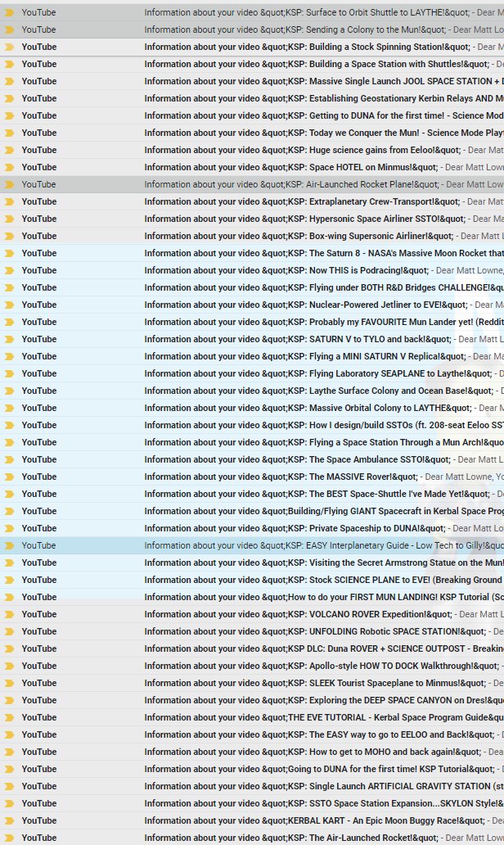This screenshot has height=845, width=504.
Task: Toggle importance marker on MINI SATURN V Replica row
Action: click(x=9, y=356)
